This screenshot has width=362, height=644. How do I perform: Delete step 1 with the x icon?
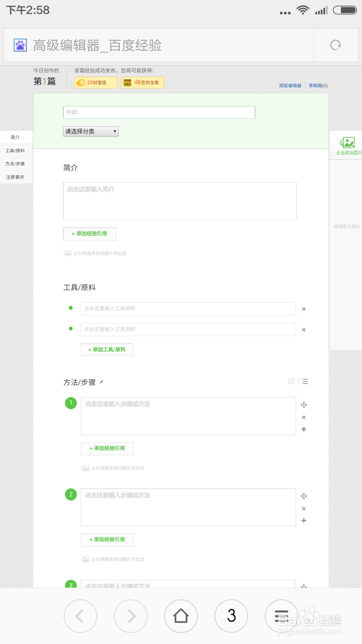[304, 417]
